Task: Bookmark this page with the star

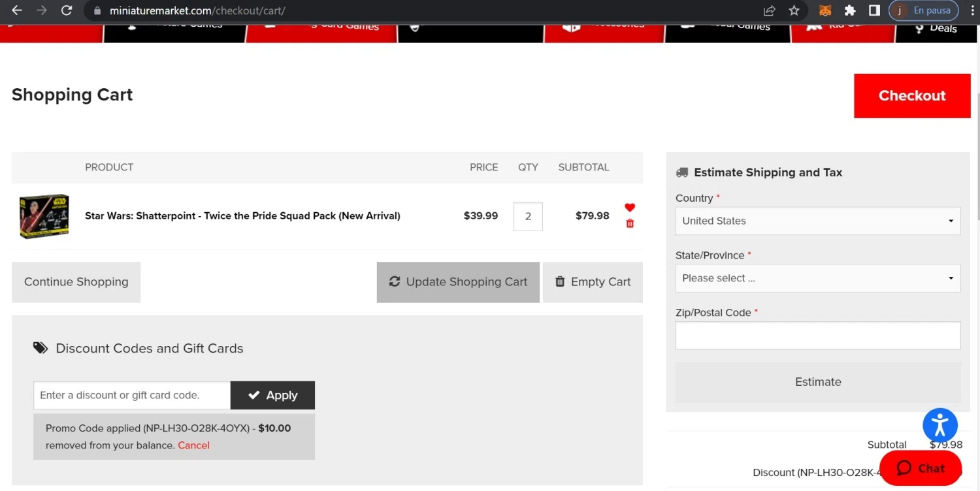Action: 794,10
